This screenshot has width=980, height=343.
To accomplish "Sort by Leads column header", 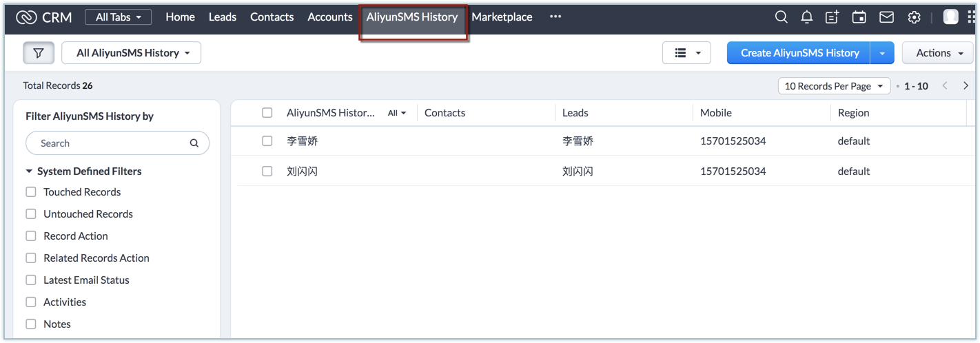I will 575,113.
